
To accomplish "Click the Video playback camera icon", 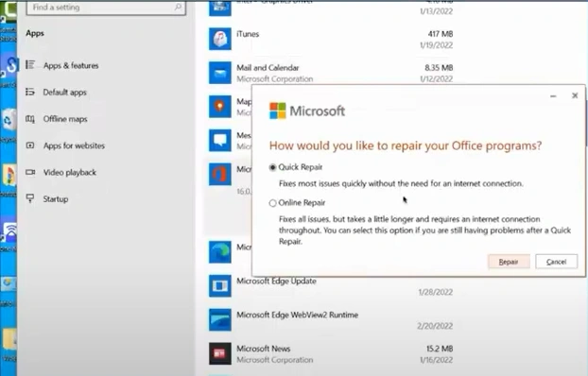I will tap(30, 172).
